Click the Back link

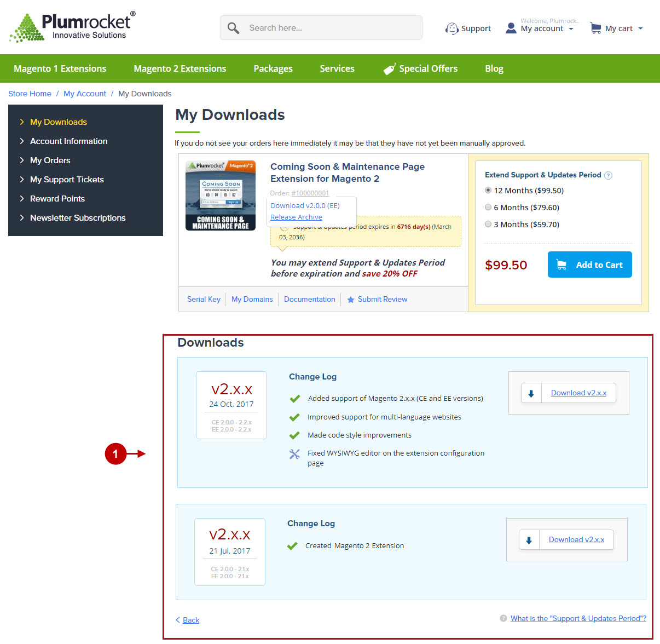(x=191, y=620)
